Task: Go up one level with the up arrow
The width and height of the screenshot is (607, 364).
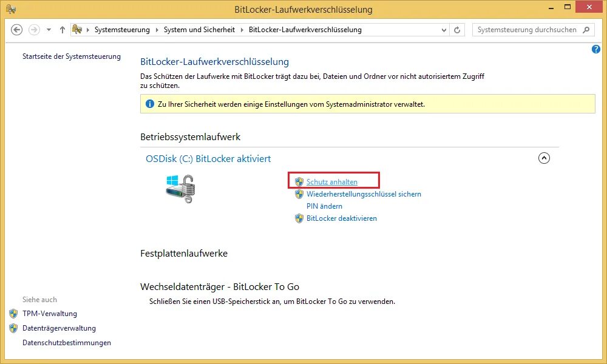Action: 63,30
